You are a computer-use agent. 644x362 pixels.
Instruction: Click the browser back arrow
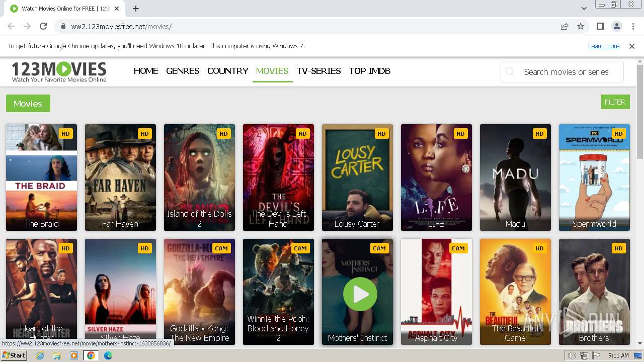pos(11,26)
